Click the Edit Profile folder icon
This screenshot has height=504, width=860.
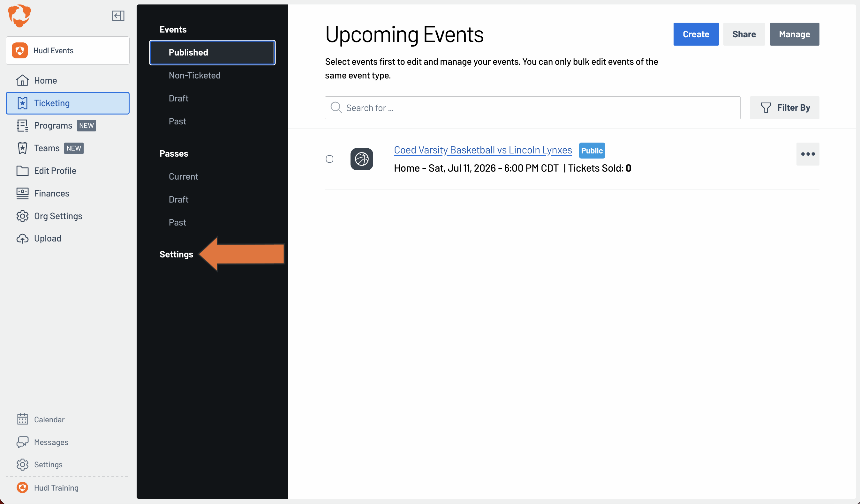click(23, 171)
